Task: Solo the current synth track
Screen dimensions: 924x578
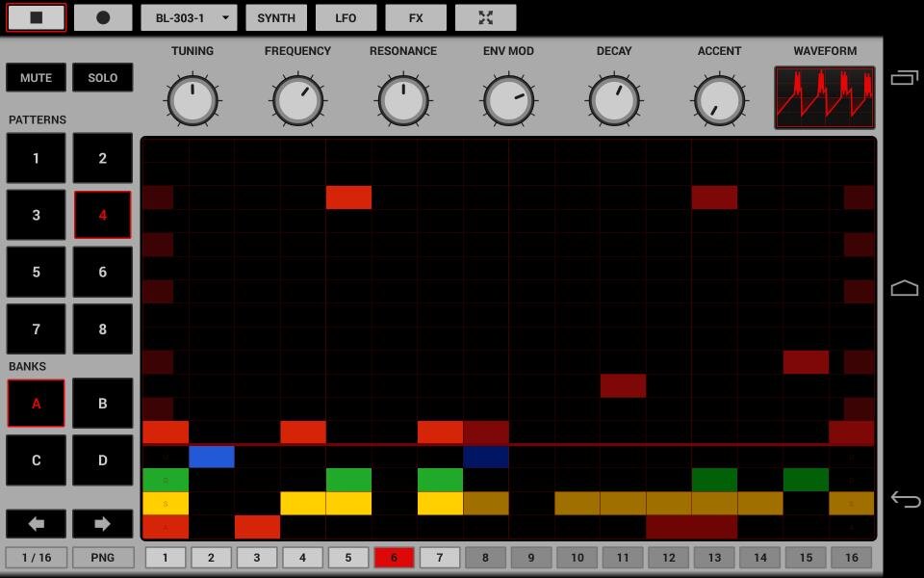Action: coord(103,77)
